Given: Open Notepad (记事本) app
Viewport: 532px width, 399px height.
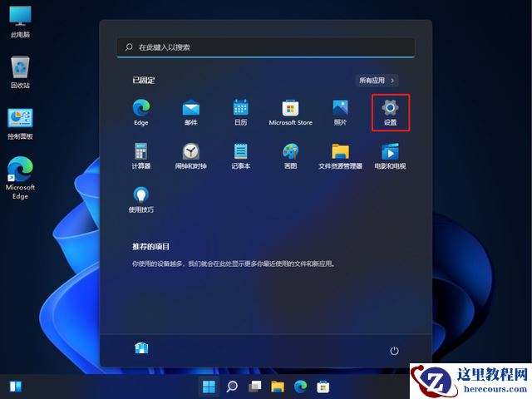Looking at the screenshot, I should [241, 155].
